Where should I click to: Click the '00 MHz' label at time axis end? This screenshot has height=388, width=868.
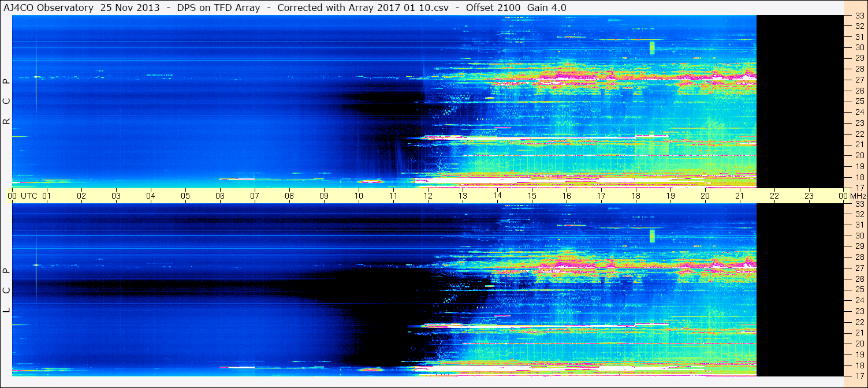(851, 196)
